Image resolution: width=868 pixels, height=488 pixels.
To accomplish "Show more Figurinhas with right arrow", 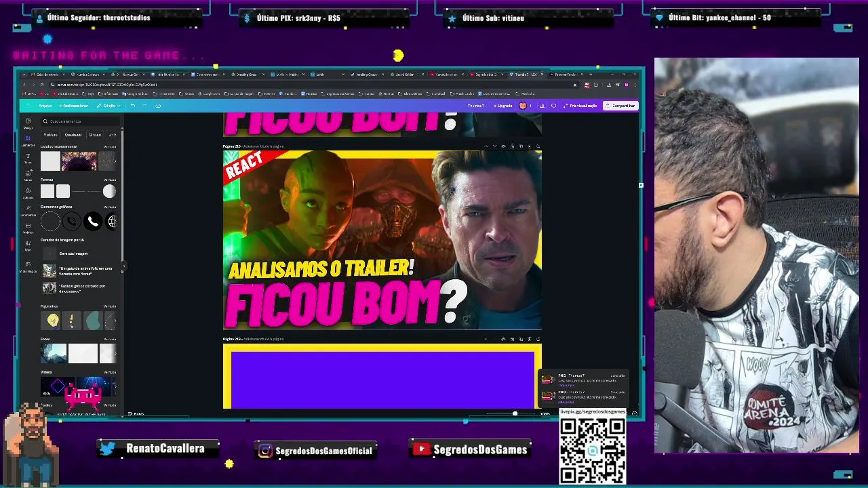I will 115,321.
